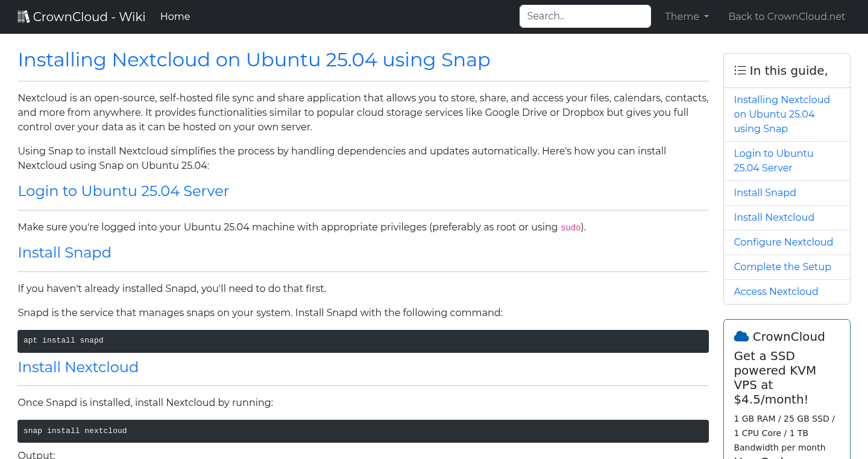The image size is (868, 459).
Task: Select 'Access Nextcloud' in the sidebar
Action: tap(776, 291)
